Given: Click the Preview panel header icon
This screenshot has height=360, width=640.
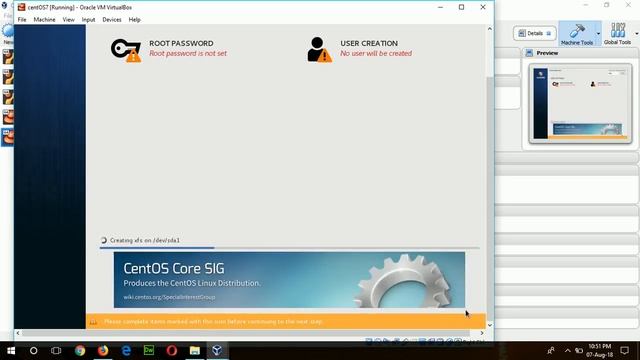Looking at the screenshot, I should 529,53.
